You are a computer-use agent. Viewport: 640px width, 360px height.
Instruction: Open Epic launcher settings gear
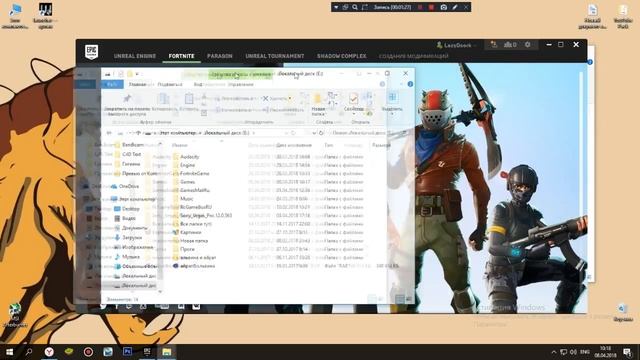click(527, 44)
